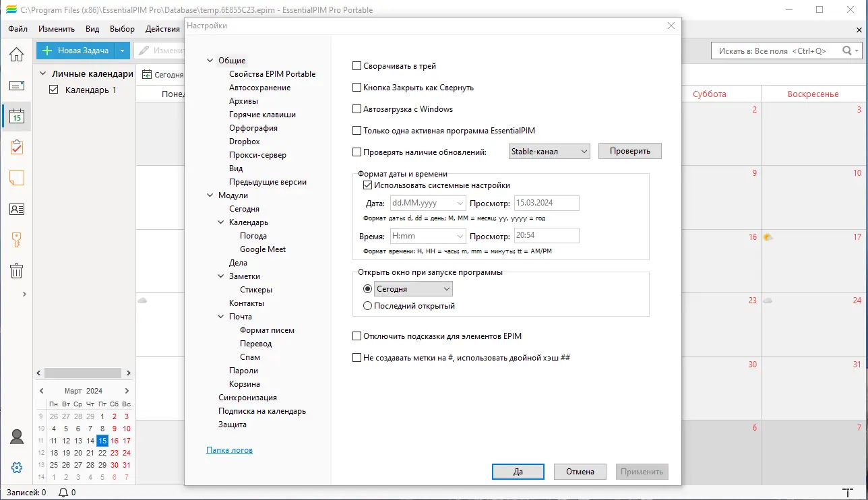
Task: Select Горячие клавиши in settings tree
Action: tap(262, 115)
